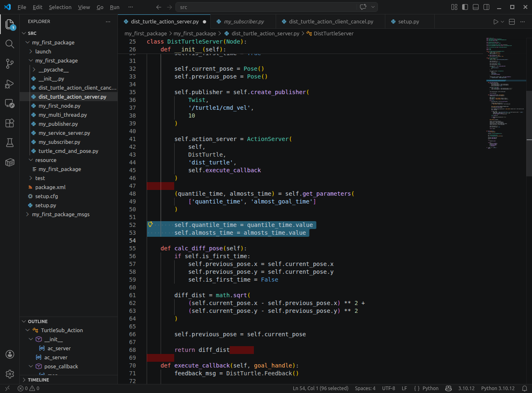
Task: Open the overflow menu ellipsis in menu bar
Action: [x=131, y=7]
